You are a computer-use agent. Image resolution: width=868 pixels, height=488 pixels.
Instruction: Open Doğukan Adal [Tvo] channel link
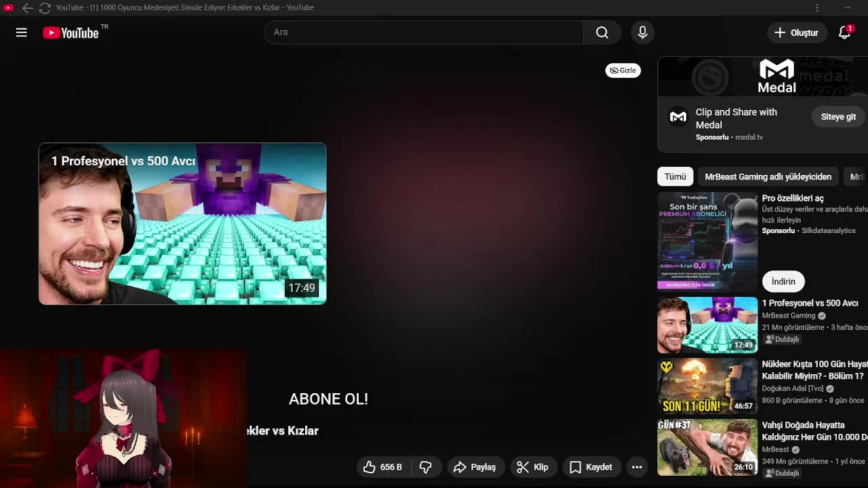tap(793, 388)
